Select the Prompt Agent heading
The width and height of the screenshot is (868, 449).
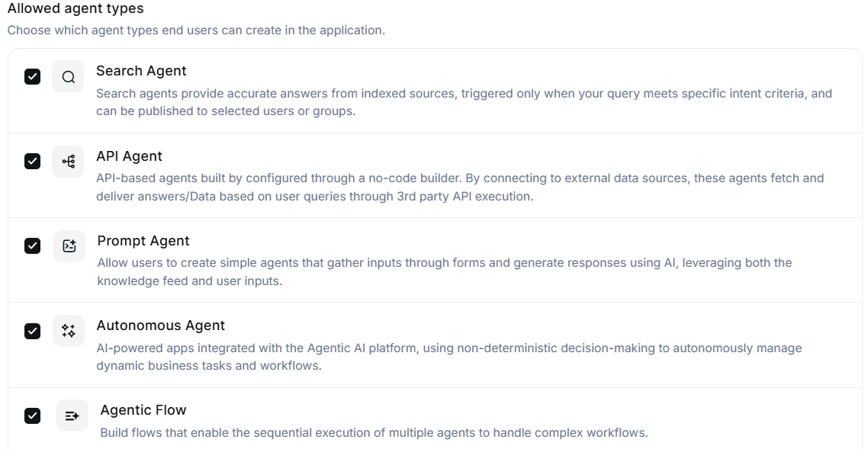(143, 241)
